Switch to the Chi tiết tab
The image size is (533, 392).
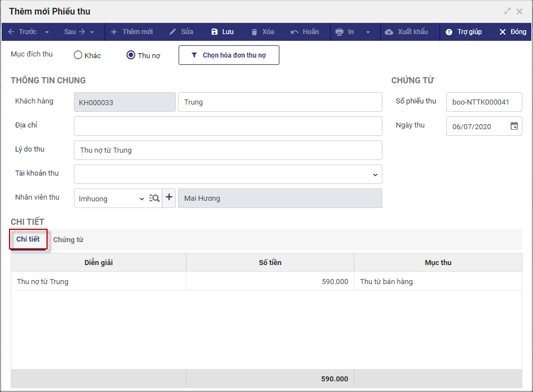click(28, 239)
